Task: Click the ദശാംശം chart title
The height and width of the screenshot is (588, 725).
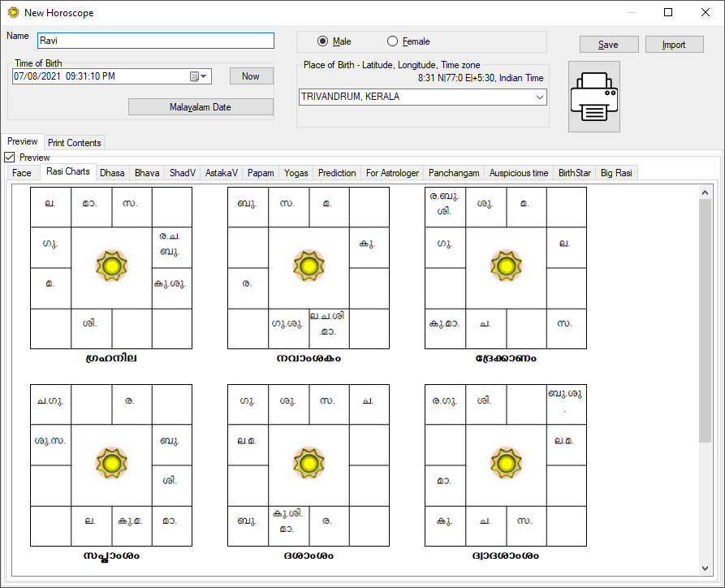Action: [309, 556]
